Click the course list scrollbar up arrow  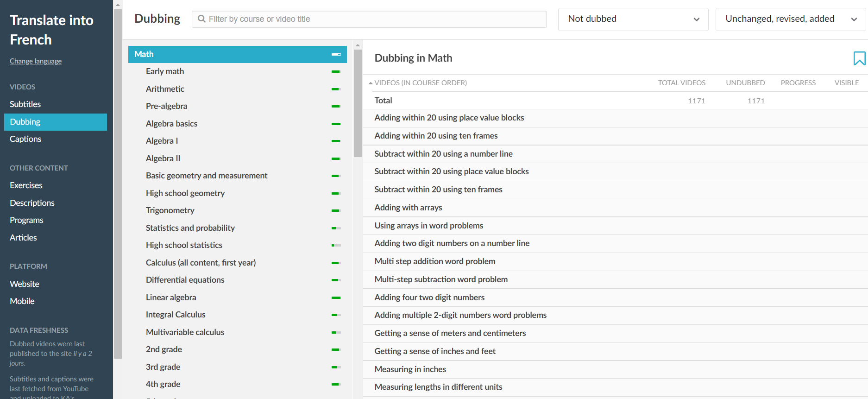[x=358, y=45]
